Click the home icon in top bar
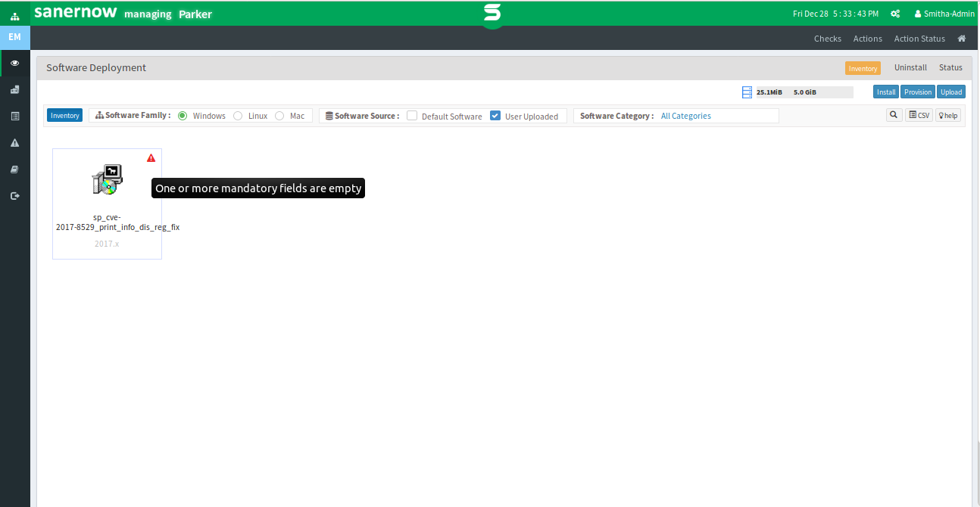The width and height of the screenshot is (980, 507). [962, 38]
